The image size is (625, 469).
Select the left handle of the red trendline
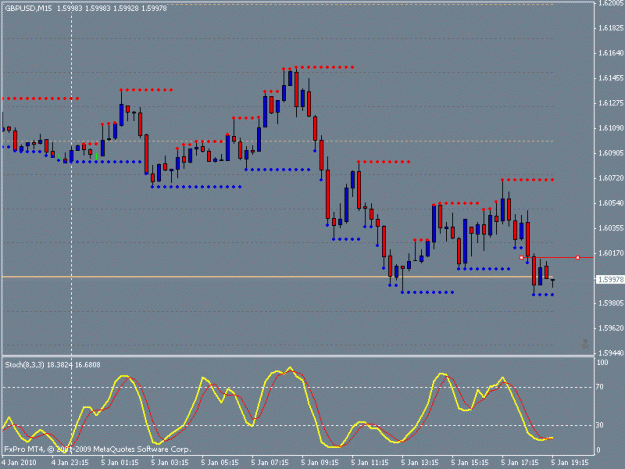point(521,258)
